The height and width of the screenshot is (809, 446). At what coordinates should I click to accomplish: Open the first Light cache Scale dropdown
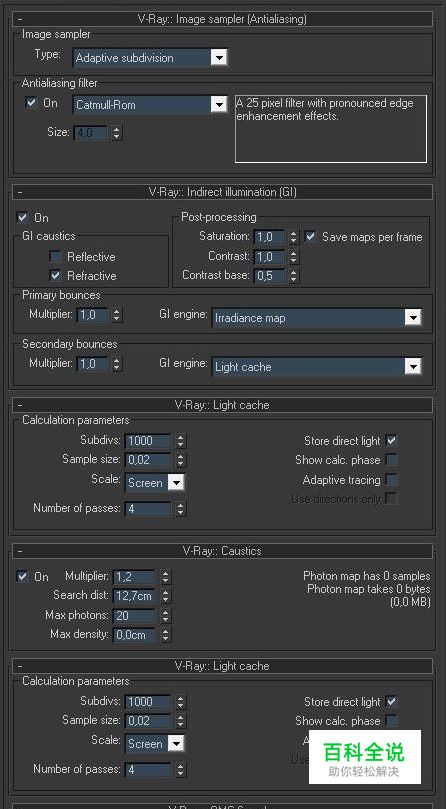pyautogui.click(x=154, y=482)
